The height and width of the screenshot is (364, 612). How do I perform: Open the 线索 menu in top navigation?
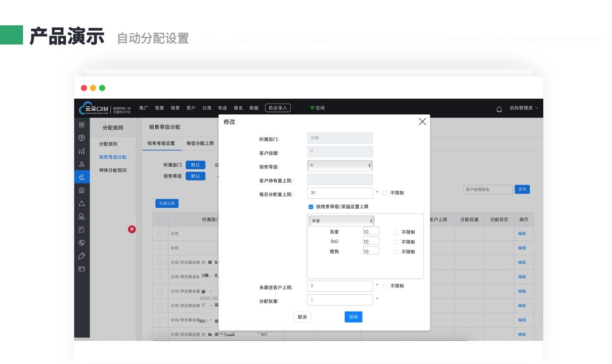[175, 108]
